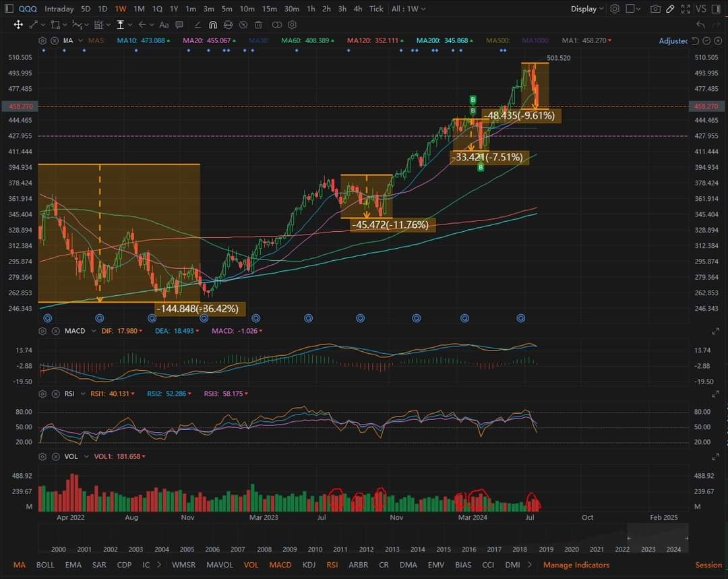Select the BOLL indicator tab
Image resolution: width=728 pixels, height=579 pixels.
[x=45, y=565]
